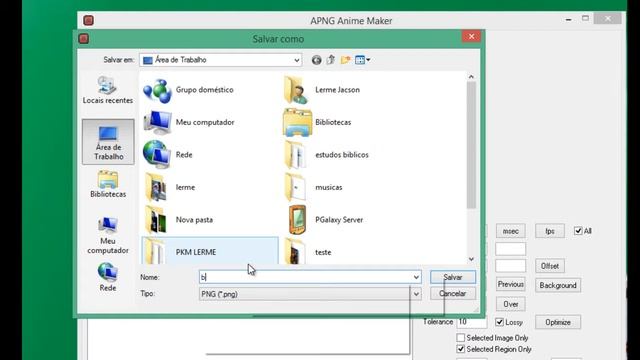Expand the Nome filename dropdown arrow
This screenshot has height=360, width=640.
click(416, 277)
